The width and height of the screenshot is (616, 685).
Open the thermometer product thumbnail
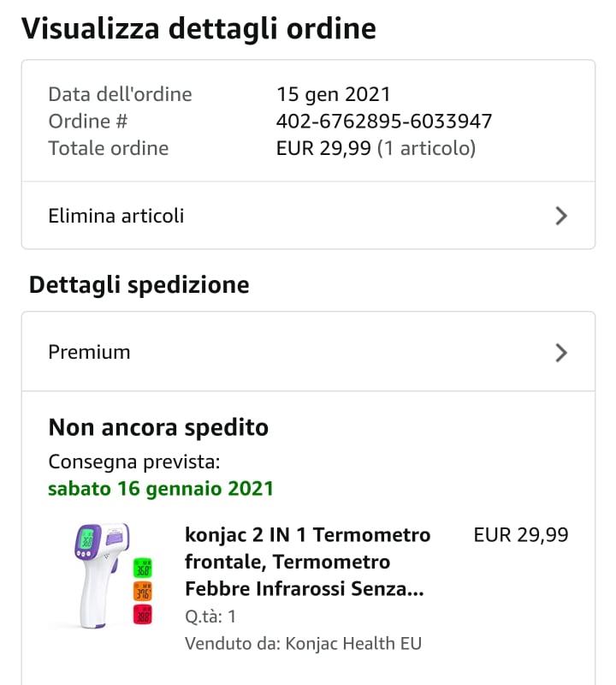click(101, 576)
